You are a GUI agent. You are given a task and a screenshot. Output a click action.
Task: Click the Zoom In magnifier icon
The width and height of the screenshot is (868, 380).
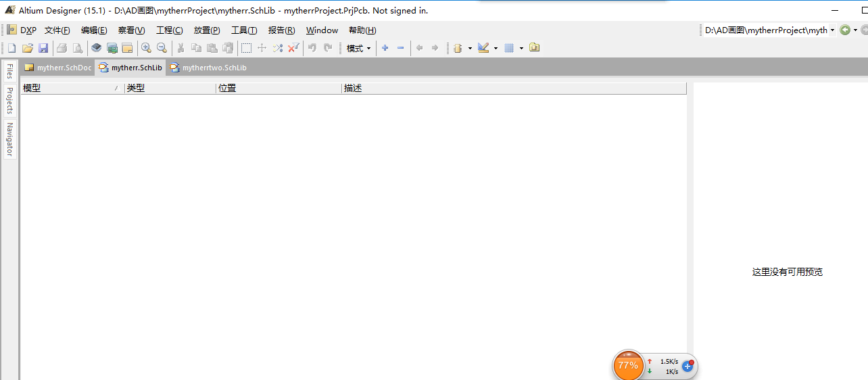pyautogui.click(x=146, y=48)
